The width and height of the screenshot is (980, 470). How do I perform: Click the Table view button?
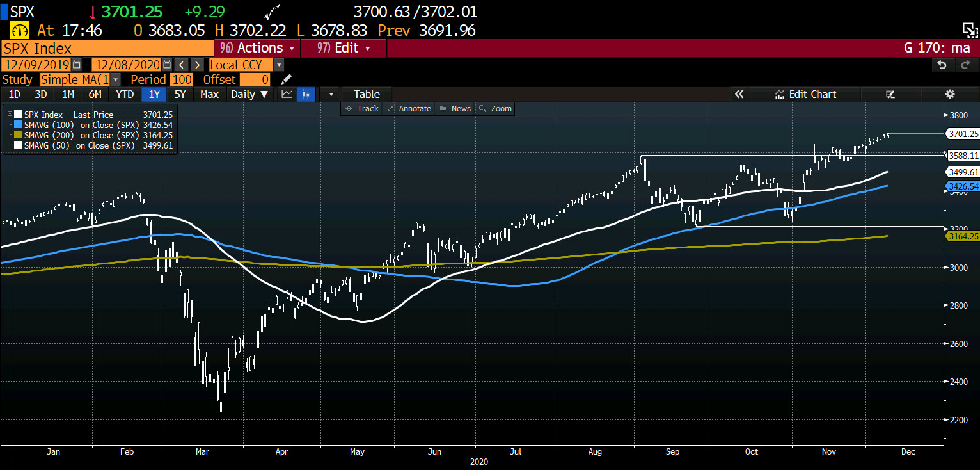(367, 94)
